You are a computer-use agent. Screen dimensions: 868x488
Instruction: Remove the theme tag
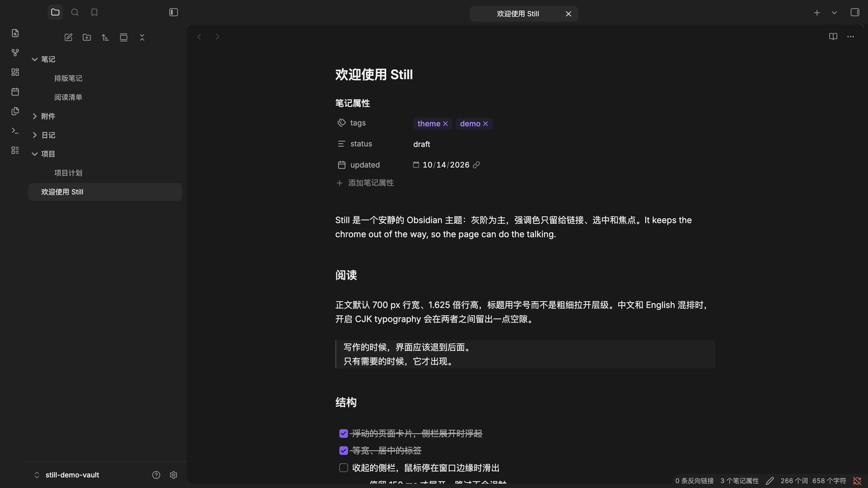click(445, 124)
